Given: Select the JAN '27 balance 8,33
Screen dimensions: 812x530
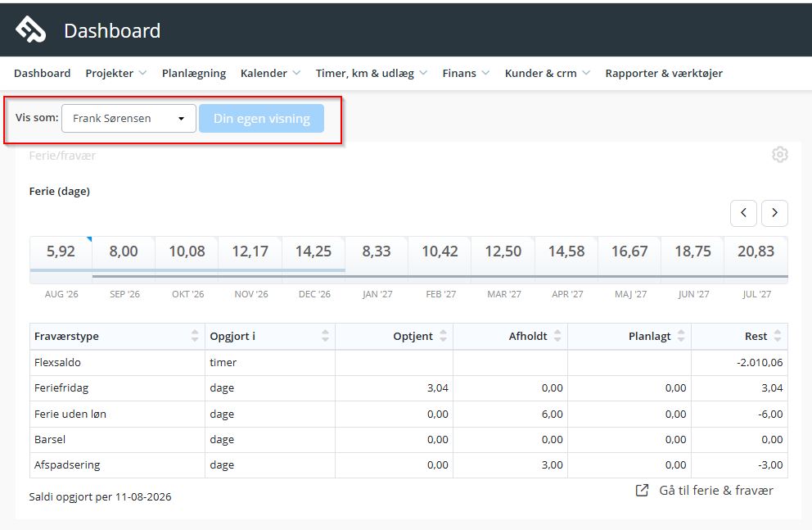Looking at the screenshot, I should (377, 251).
